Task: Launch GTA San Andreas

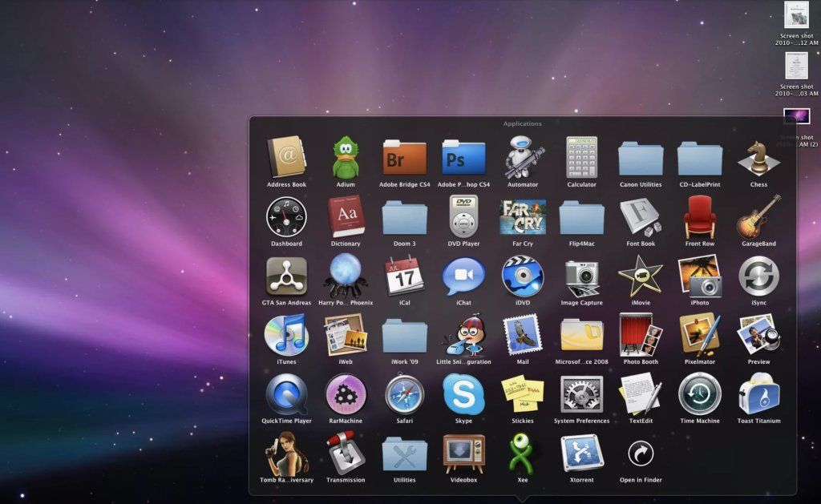Action: point(286,276)
